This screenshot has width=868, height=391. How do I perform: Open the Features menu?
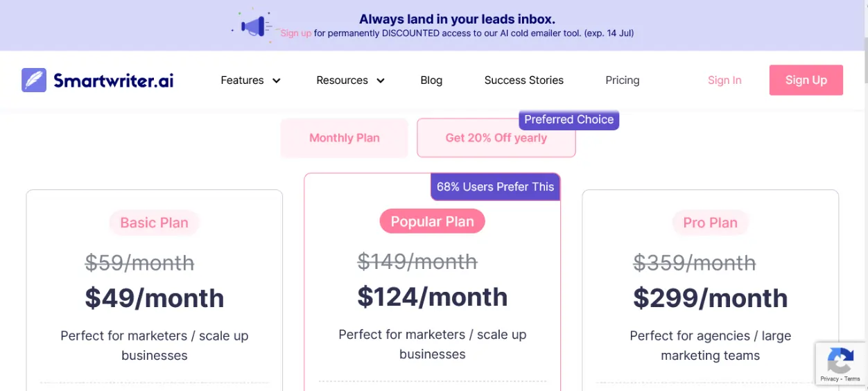tap(242, 80)
